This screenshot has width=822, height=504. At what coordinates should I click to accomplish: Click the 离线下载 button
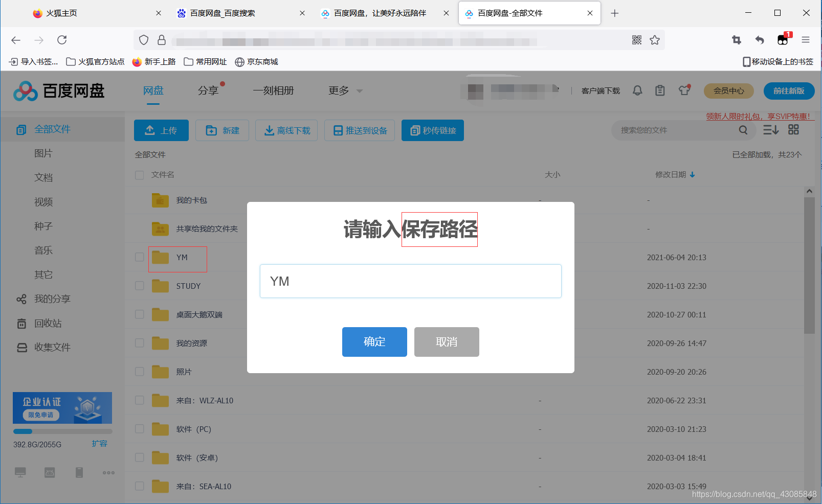pyautogui.click(x=286, y=130)
